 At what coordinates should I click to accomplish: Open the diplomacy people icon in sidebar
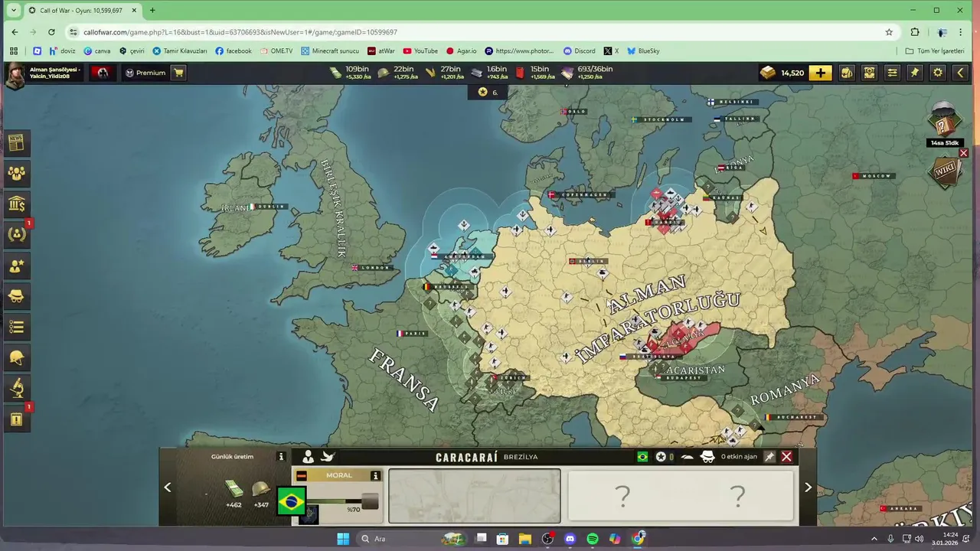tap(16, 173)
